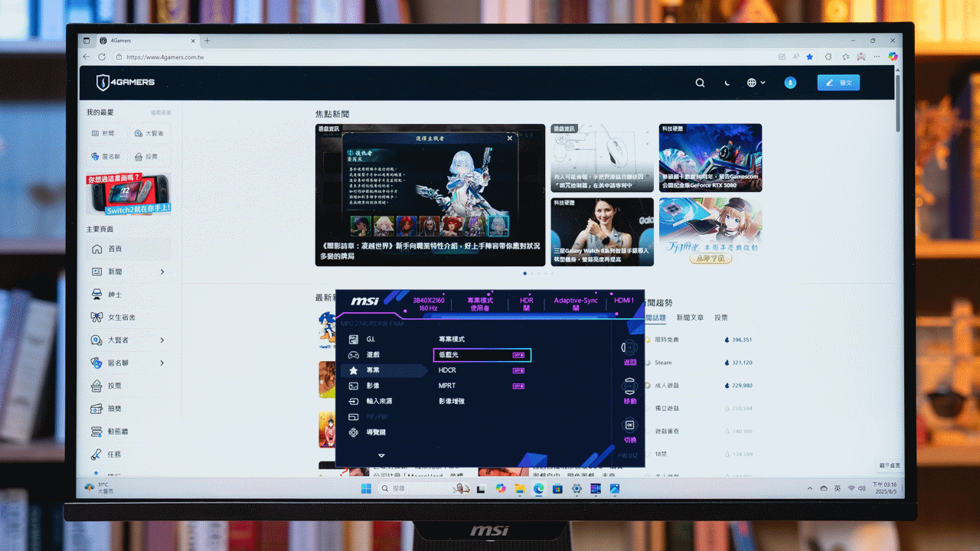Open the Edge three-dot settings menu

click(x=877, y=57)
